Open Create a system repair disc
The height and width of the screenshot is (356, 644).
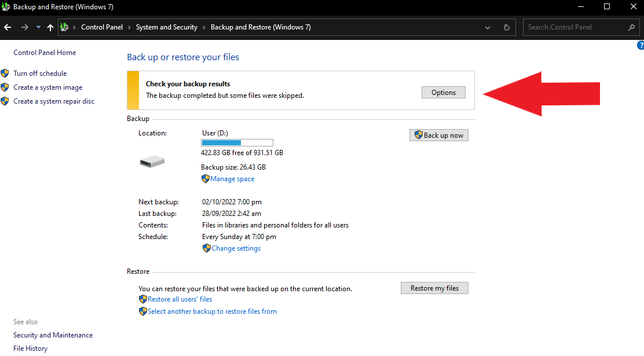(54, 101)
